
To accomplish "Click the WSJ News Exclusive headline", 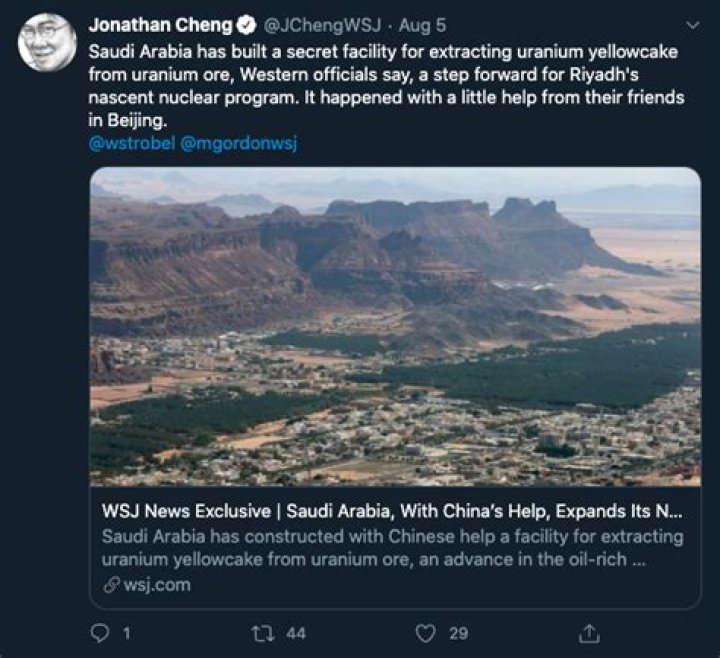I will point(392,511).
